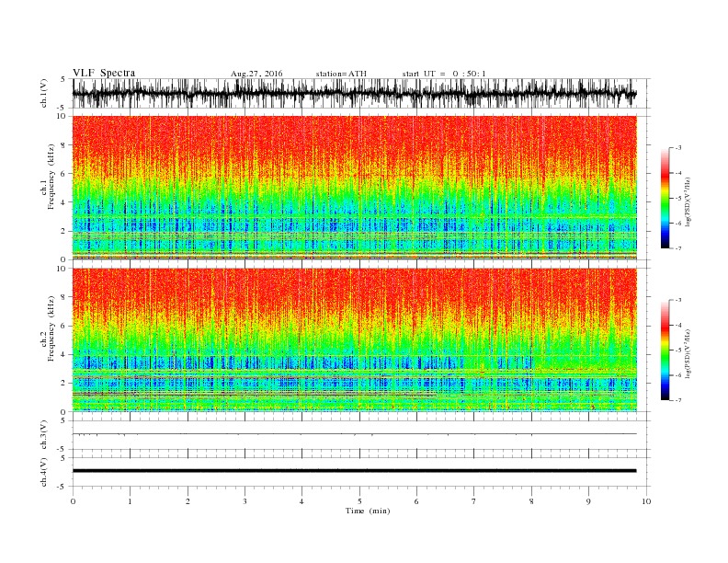Click the thin ch.3 voltage trace
The height and width of the screenshot is (563, 728).
(354, 434)
